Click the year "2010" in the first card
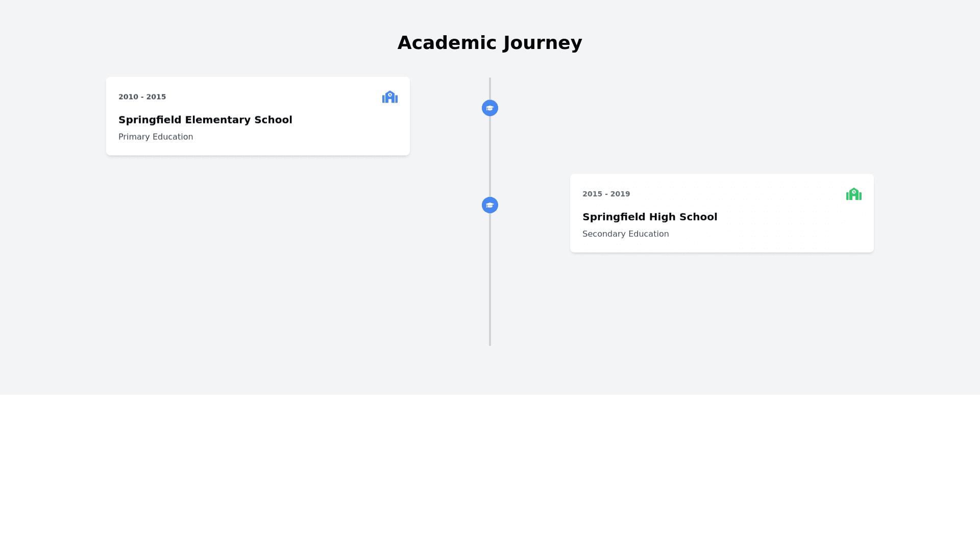980x551 pixels. pos(128,97)
